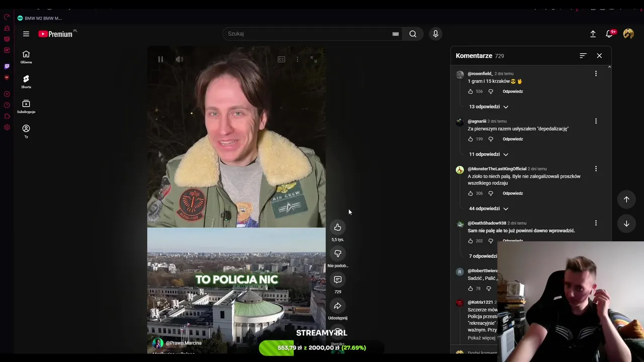Click the comments panel scrollbar up arrow
644x362 pixels.
pyautogui.click(x=609, y=67)
